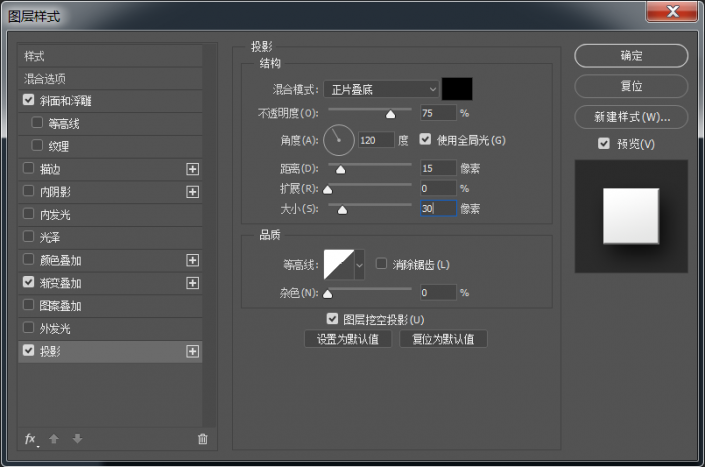Uncheck 渐变叠加 checkbox
The height and width of the screenshot is (467, 705).
pos(28,282)
